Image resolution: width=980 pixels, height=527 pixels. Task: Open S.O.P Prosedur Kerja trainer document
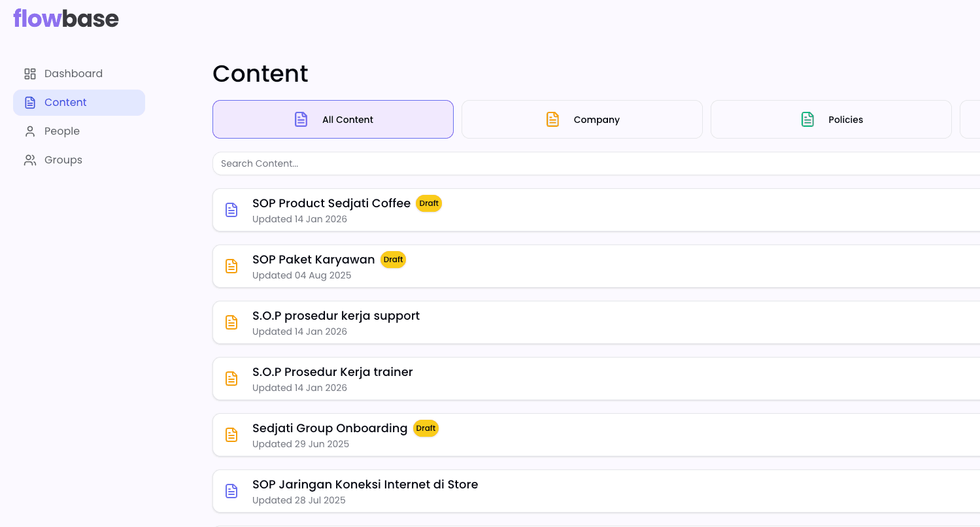pyautogui.click(x=332, y=372)
